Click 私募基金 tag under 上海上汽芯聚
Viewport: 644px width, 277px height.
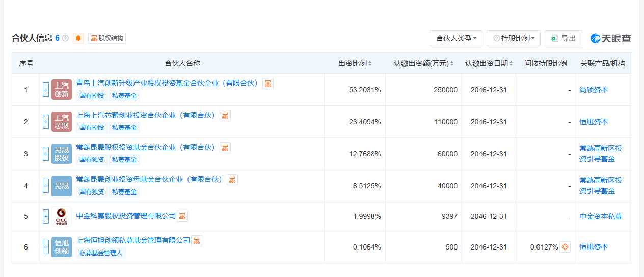tap(124, 128)
